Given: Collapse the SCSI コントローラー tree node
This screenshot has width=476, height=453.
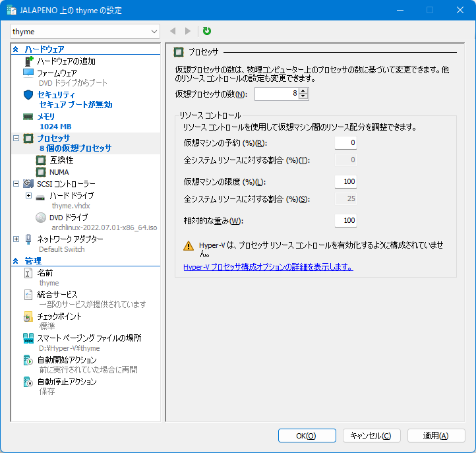Looking at the screenshot, I should point(16,184).
